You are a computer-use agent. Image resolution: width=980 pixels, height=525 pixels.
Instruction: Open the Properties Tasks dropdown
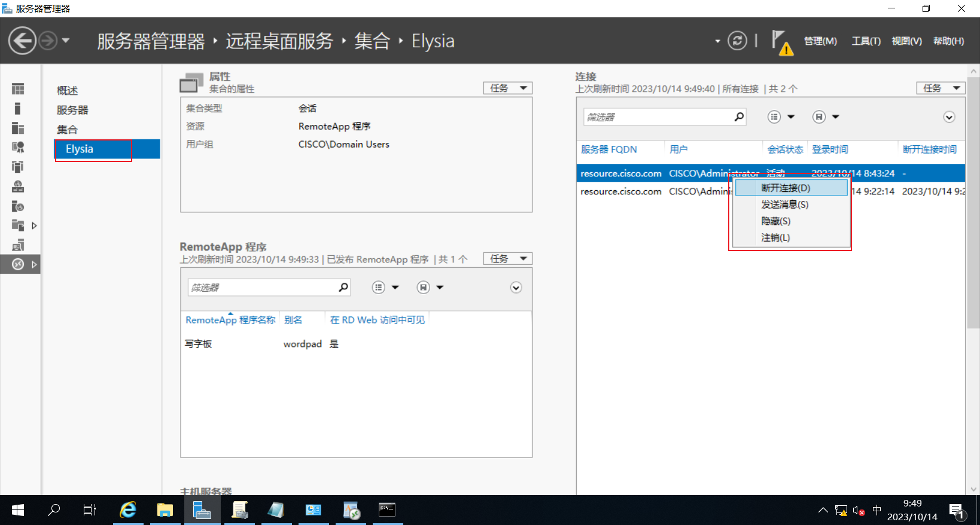[508, 88]
